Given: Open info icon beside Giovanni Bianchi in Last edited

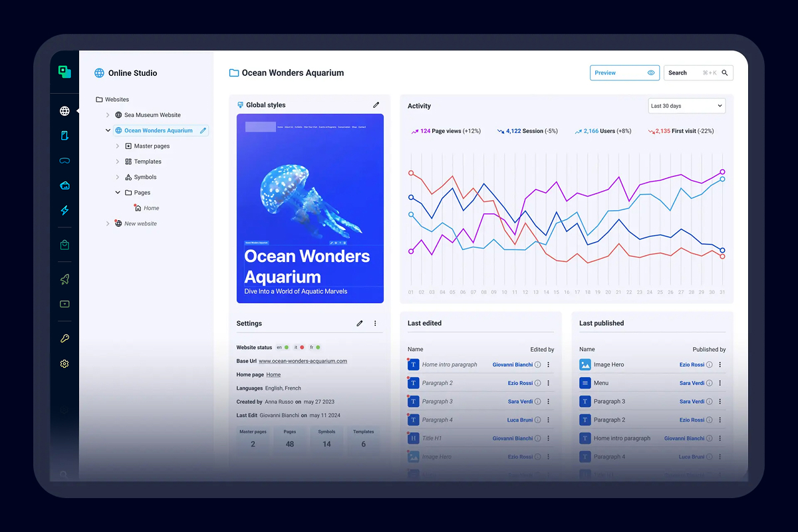Looking at the screenshot, I should 538,364.
